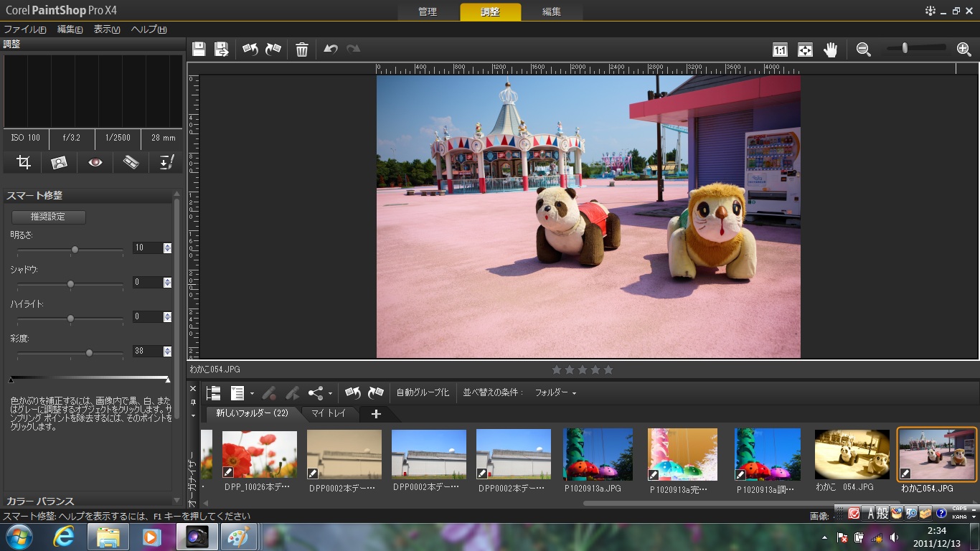Open the フォルダー sort condition dropdown
The height and width of the screenshot is (551, 980).
555,393
